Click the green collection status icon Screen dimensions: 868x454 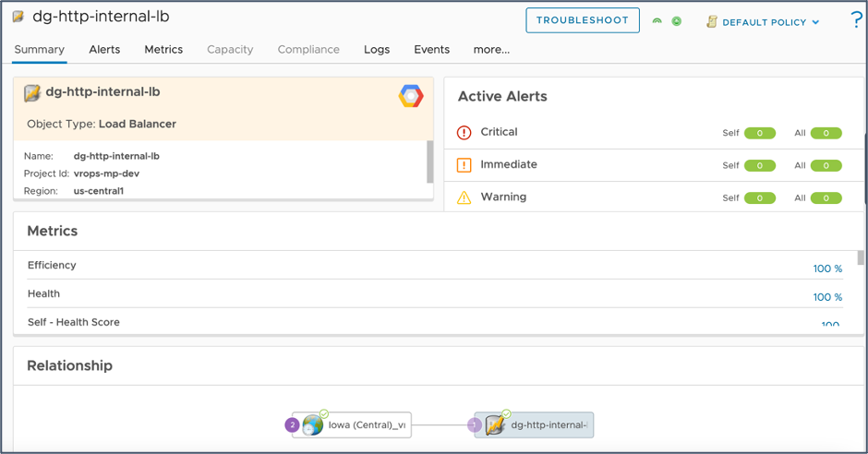(x=677, y=21)
